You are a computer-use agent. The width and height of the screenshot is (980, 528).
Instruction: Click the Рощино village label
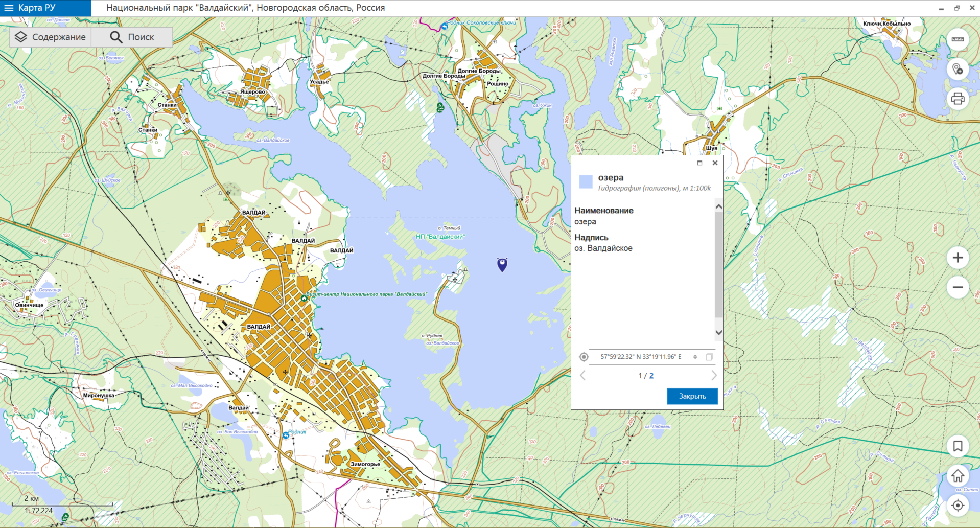pos(497,84)
